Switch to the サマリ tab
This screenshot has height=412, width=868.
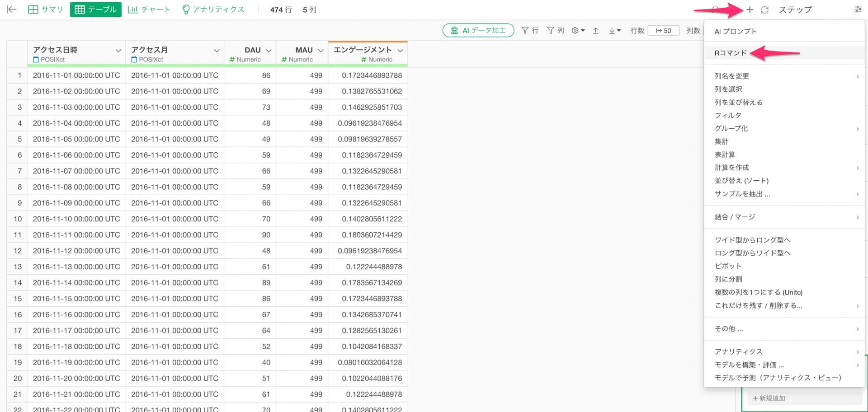[46, 9]
